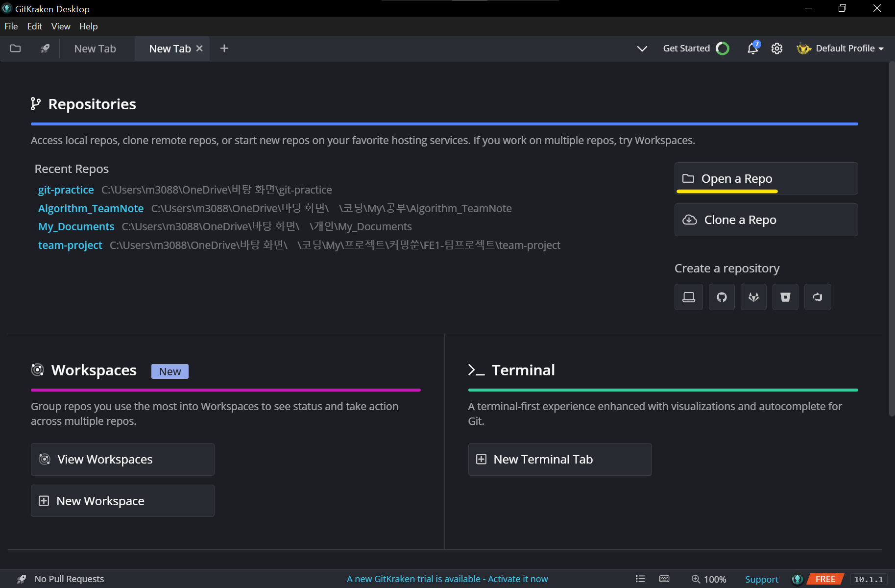
Task: Click the FREE plan badge
Action: tap(825, 579)
